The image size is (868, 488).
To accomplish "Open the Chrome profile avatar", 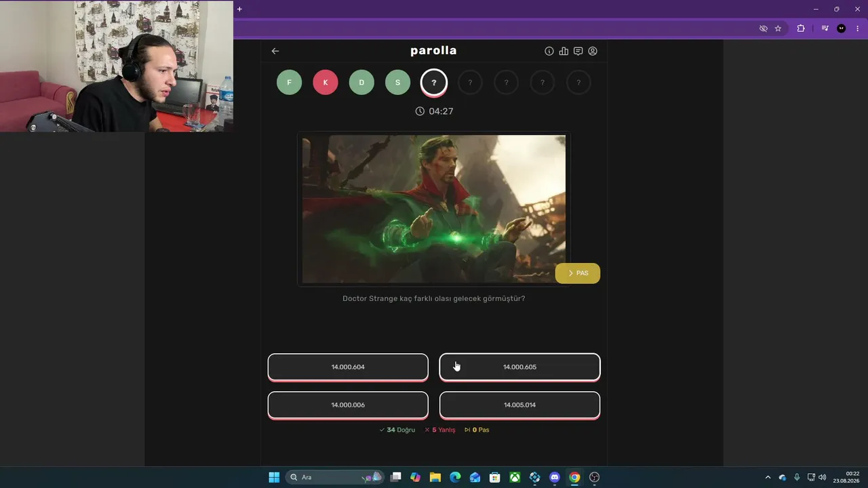I will tap(842, 28).
